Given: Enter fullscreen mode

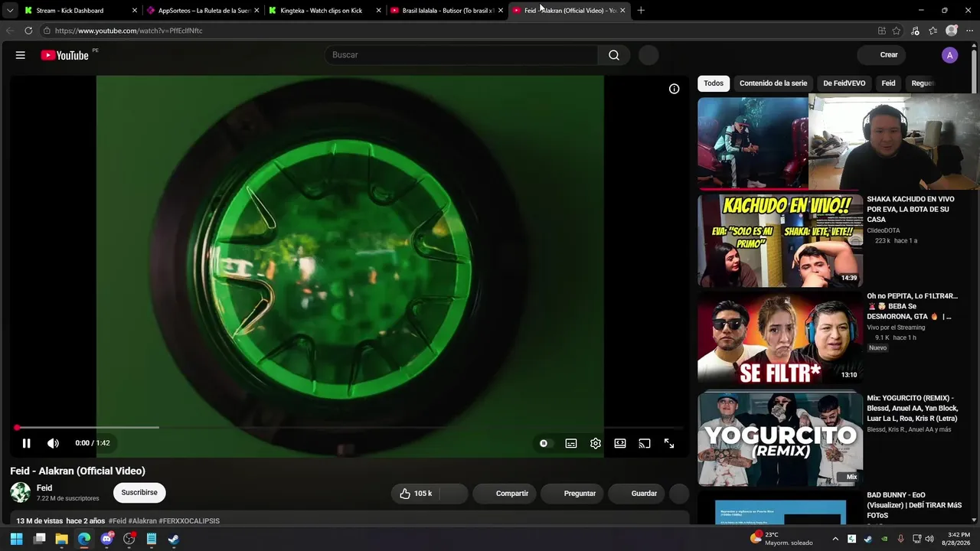Looking at the screenshot, I should tap(669, 443).
